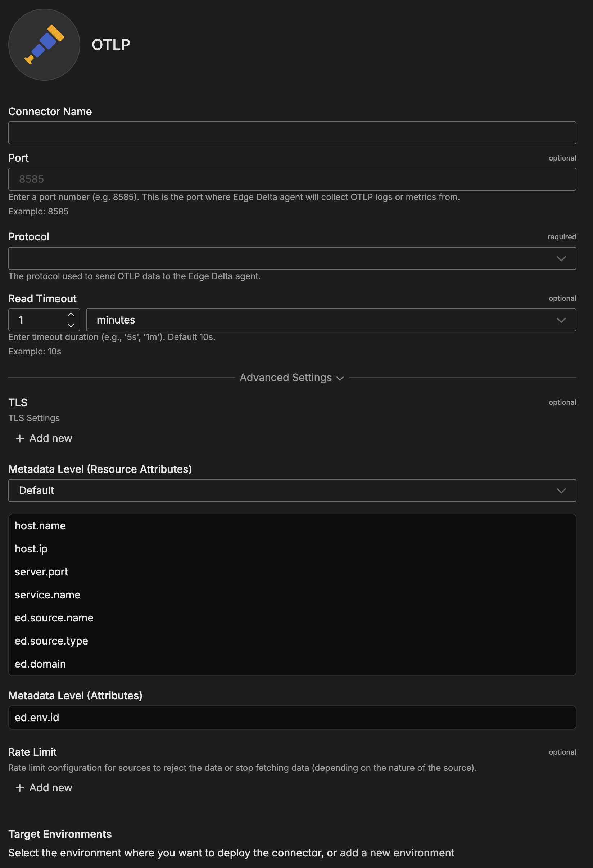Click the Port number input field
Viewport: 593px width, 868px height.
(x=292, y=179)
